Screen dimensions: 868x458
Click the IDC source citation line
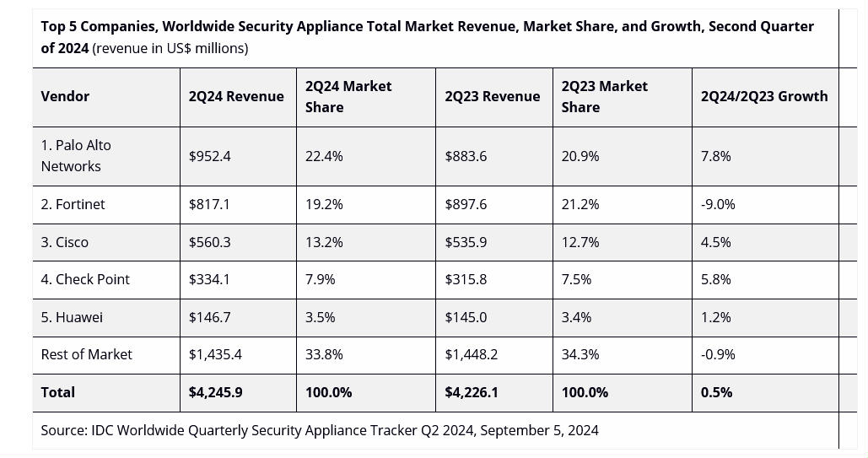pyautogui.click(x=320, y=430)
